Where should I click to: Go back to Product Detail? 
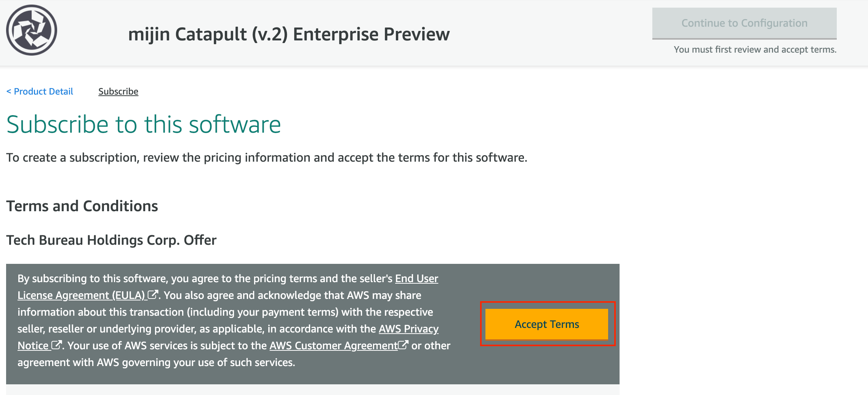40,92
